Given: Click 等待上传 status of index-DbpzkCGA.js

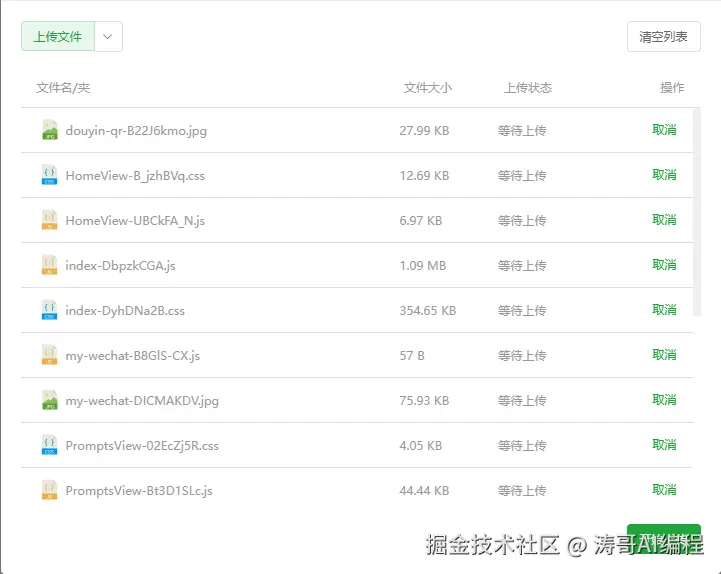Looking at the screenshot, I should tap(522, 266).
